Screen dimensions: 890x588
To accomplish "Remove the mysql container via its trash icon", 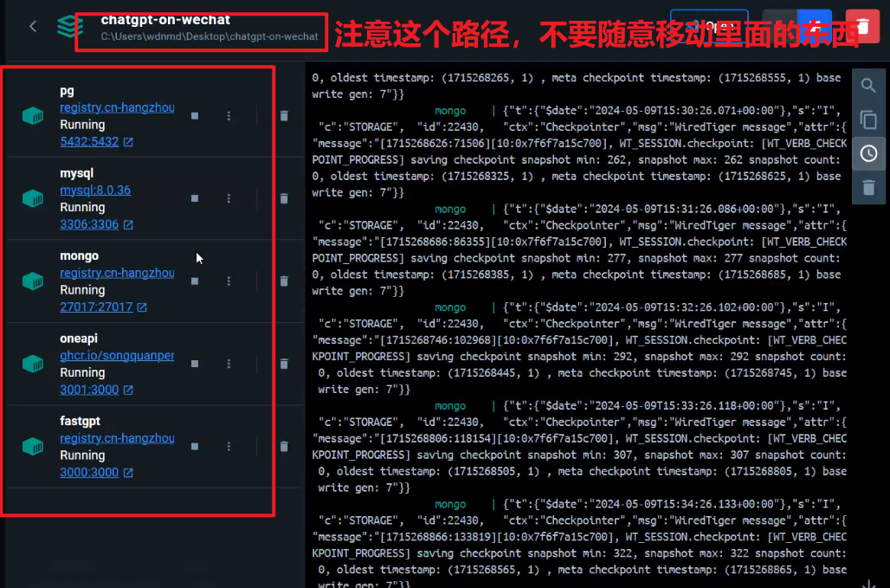I will [284, 198].
